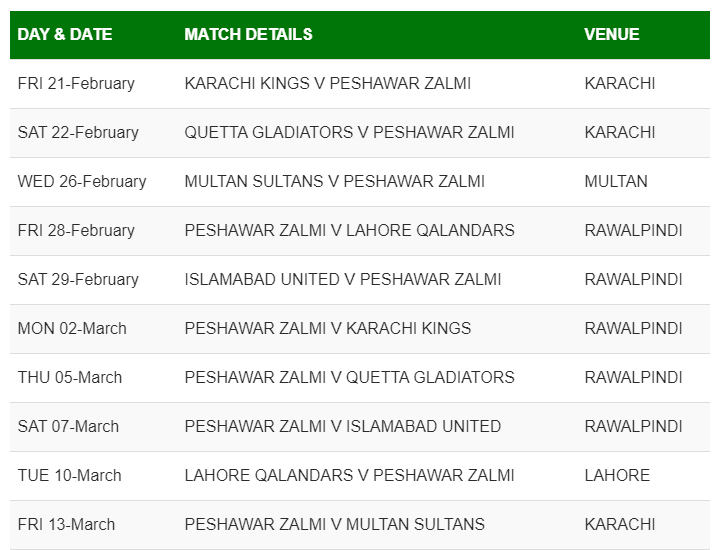Click the LAHORE venue cell
Screen dimensions: 723x550
617,475
